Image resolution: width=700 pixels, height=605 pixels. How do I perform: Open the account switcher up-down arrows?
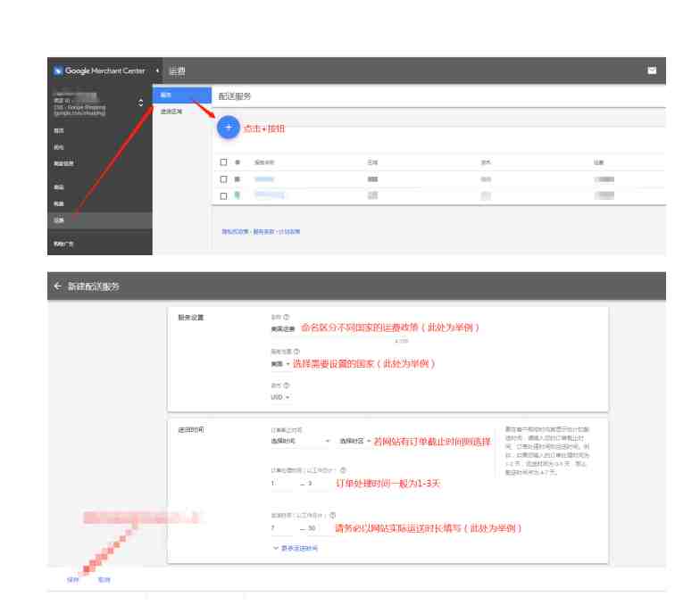pyautogui.click(x=141, y=103)
